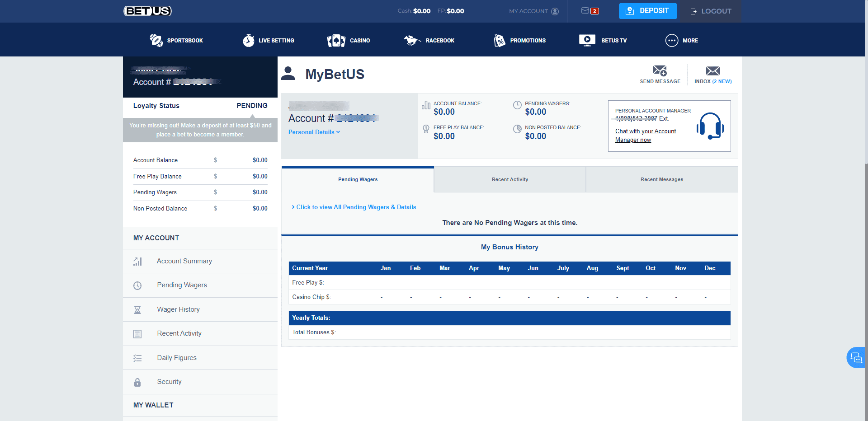868x421 pixels.
Task: Click the My Bonus History heading
Action: coord(509,247)
